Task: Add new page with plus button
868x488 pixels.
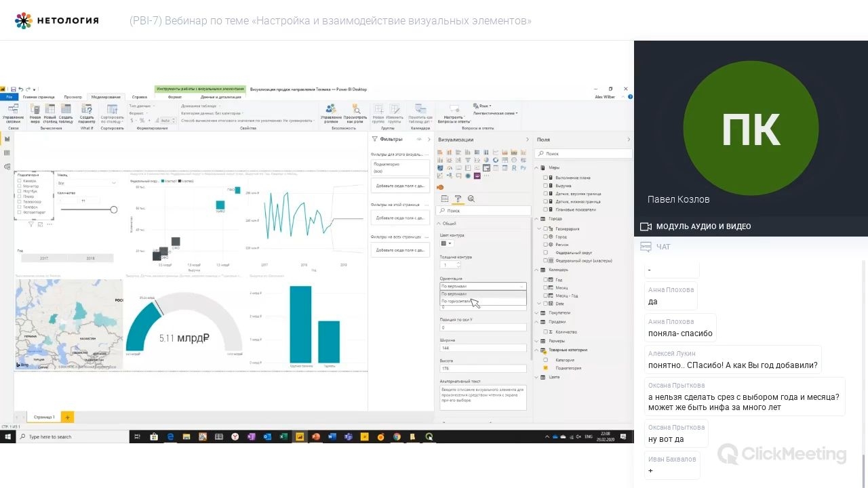Action: (x=67, y=417)
